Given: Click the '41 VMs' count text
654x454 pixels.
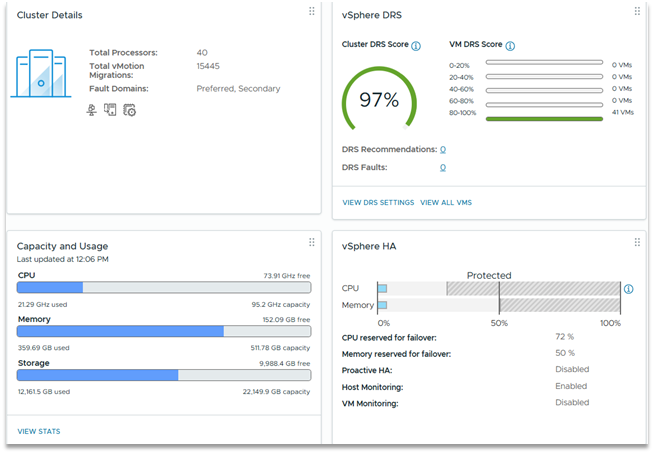Looking at the screenshot, I should [623, 112].
